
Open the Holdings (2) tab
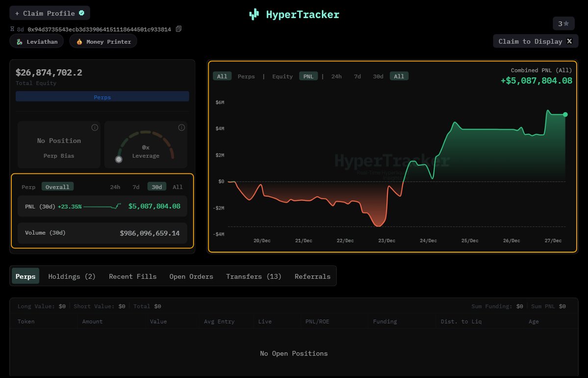(72, 276)
